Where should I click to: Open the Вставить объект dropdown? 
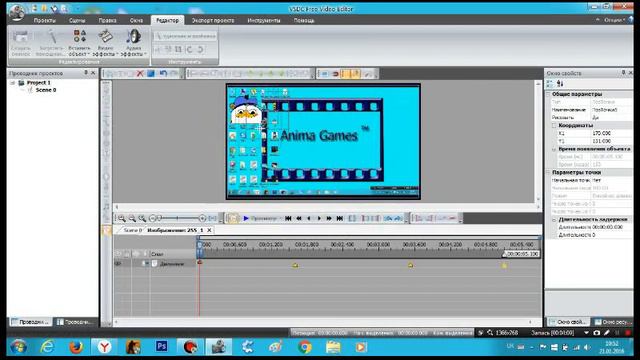point(79,42)
